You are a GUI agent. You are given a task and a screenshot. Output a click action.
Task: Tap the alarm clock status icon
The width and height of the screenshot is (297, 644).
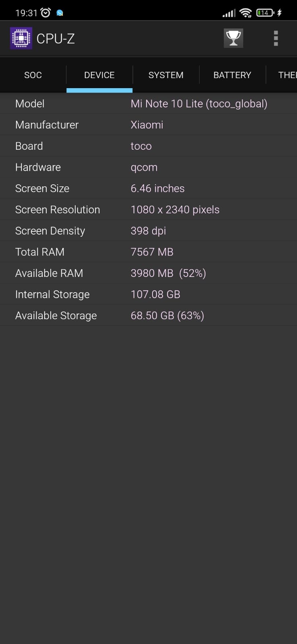click(46, 13)
